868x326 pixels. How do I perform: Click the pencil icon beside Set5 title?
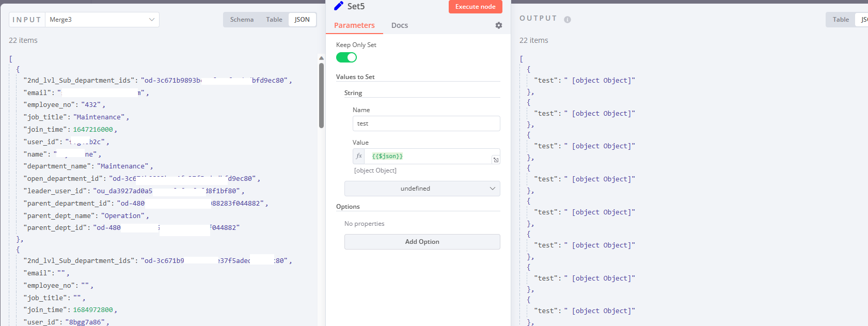[339, 6]
